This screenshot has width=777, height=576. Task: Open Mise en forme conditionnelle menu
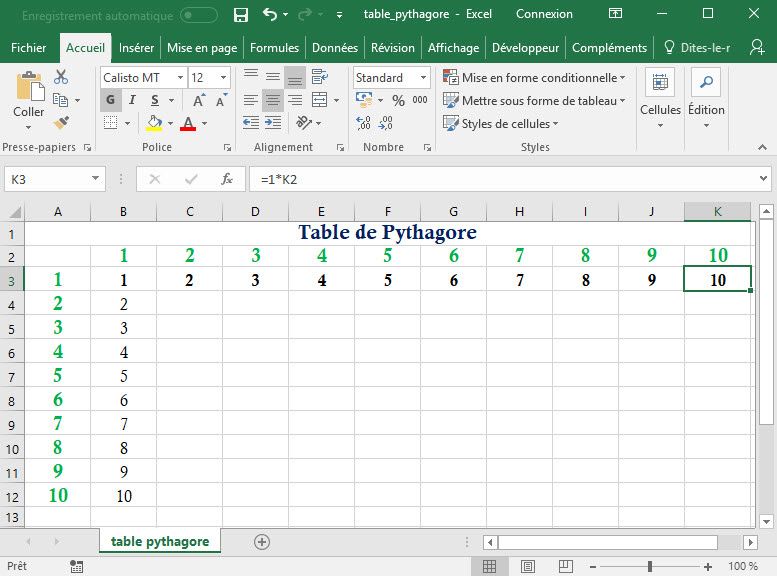click(x=534, y=77)
